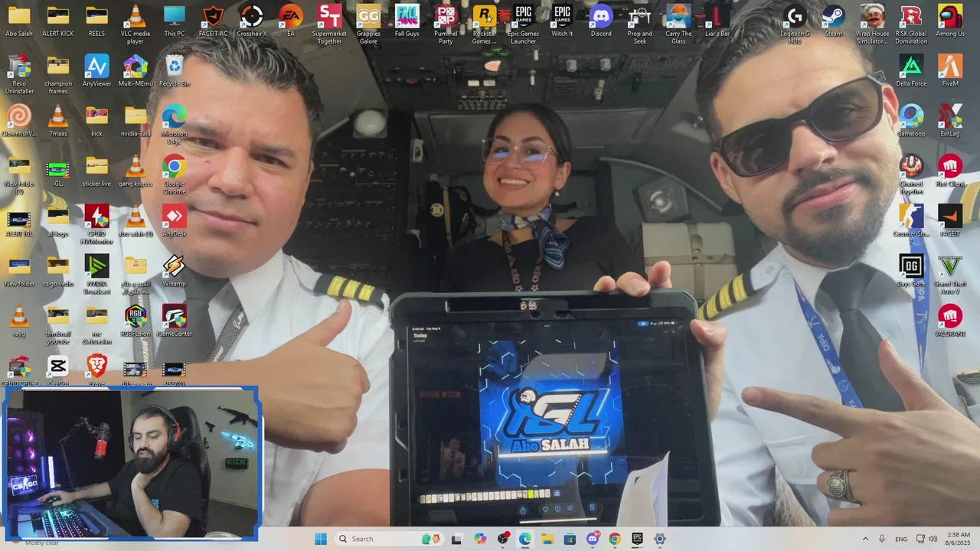Open the Pummel Party shortcut

point(446,23)
